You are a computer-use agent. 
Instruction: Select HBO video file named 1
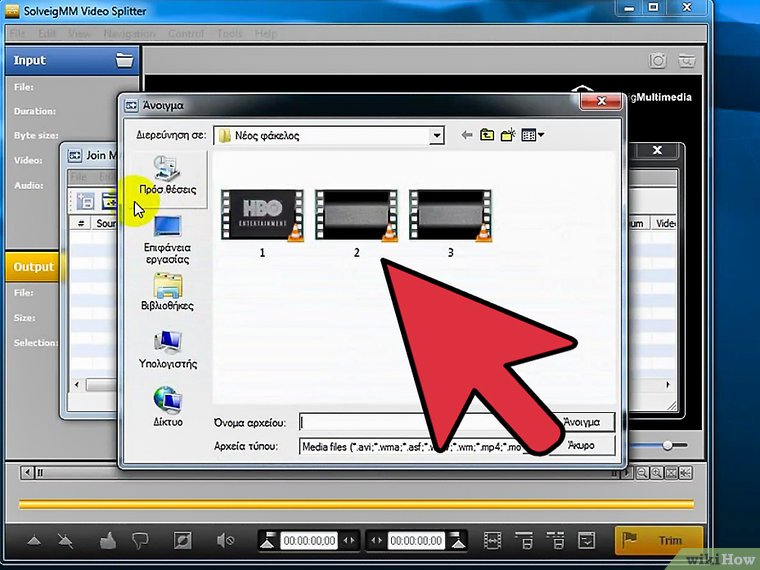pos(262,217)
